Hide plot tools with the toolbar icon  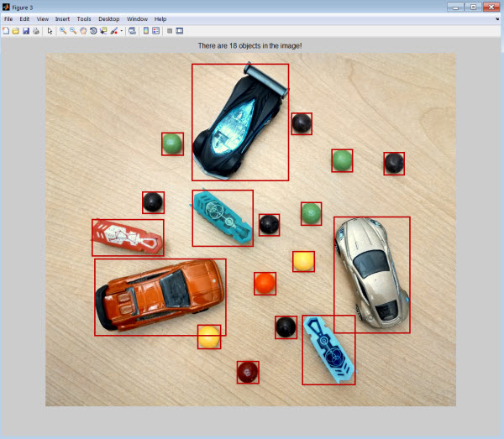pos(170,31)
